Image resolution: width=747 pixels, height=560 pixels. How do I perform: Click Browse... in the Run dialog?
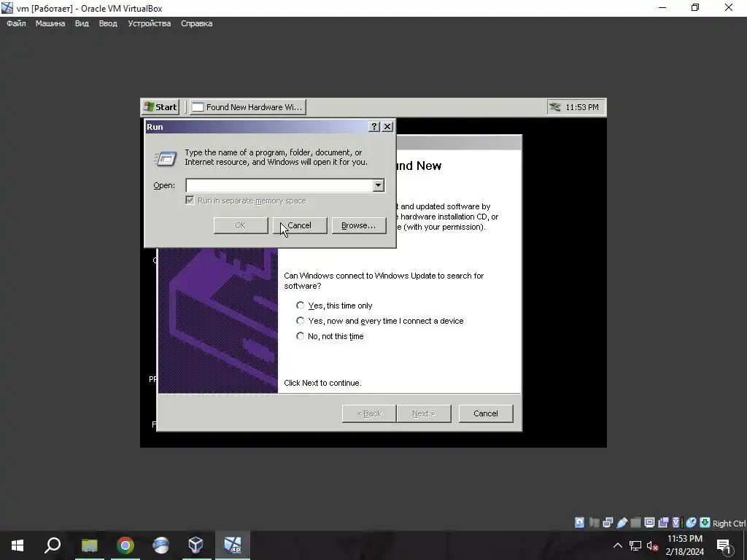coord(359,225)
